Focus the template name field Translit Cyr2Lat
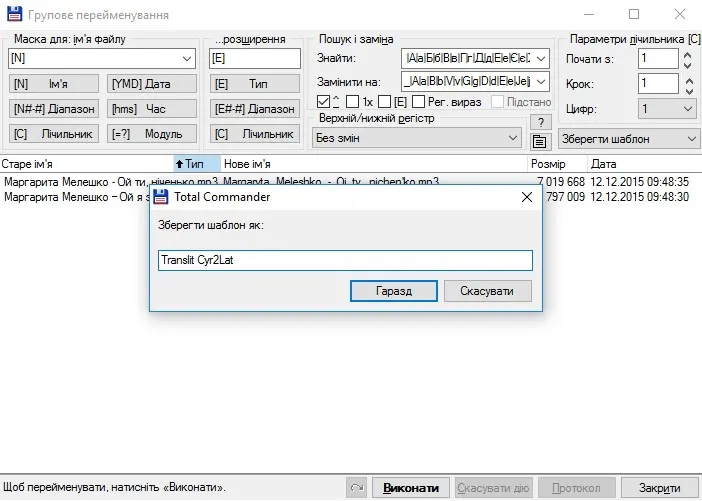This screenshot has width=702, height=501. (x=345, y=260)
